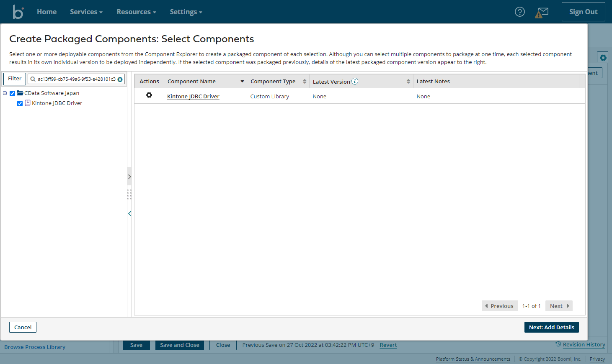
Task: Select Kintone JDBC Driver tree item
Action: [x=57, y=103]
